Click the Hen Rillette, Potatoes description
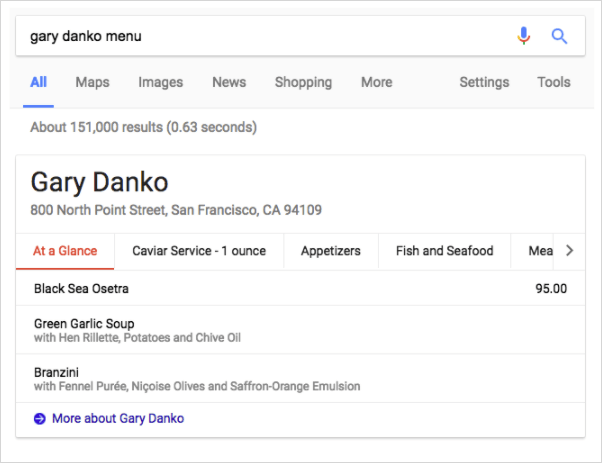Image resolution: width=602 pixels, height=463 pixels. click(x=137, y=338)
